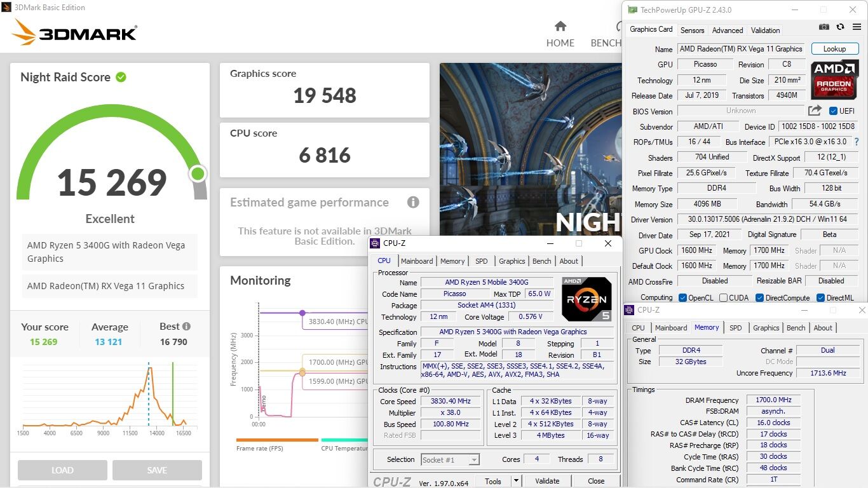Switch to the Advanced tab in GPU-Z
Image resolution: width=868 pixels, height=488 pixels.
coord(728,30)
